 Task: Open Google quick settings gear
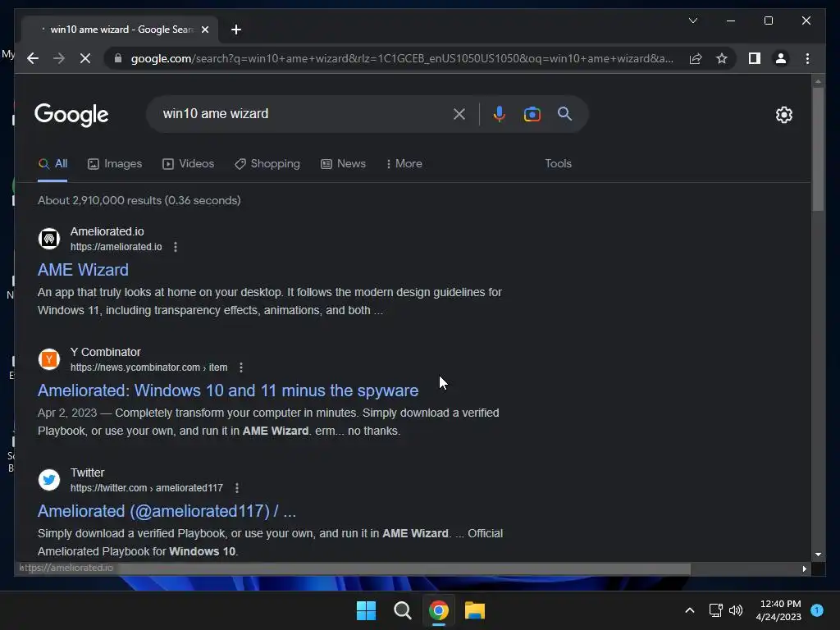point(783,114)
